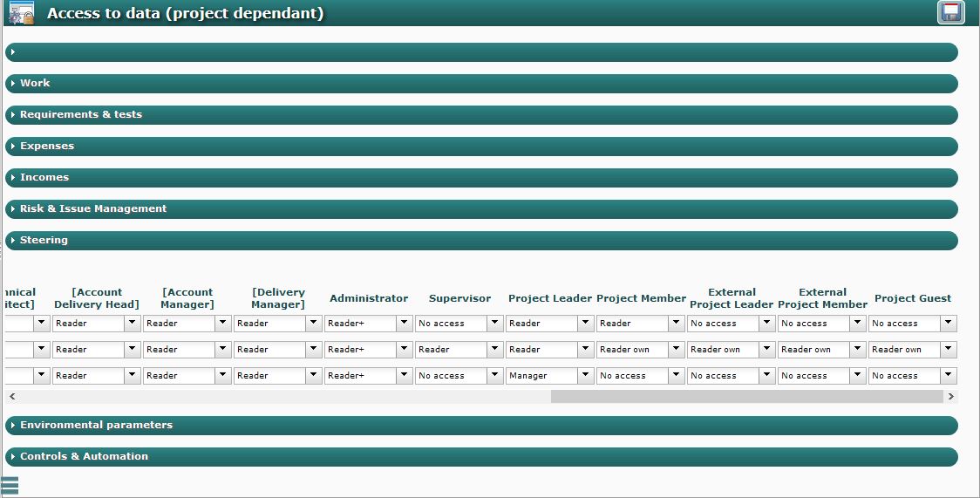Screen dimensions: 980x498
Task: Collapse the Steering section
Action: tap(481, 241)
